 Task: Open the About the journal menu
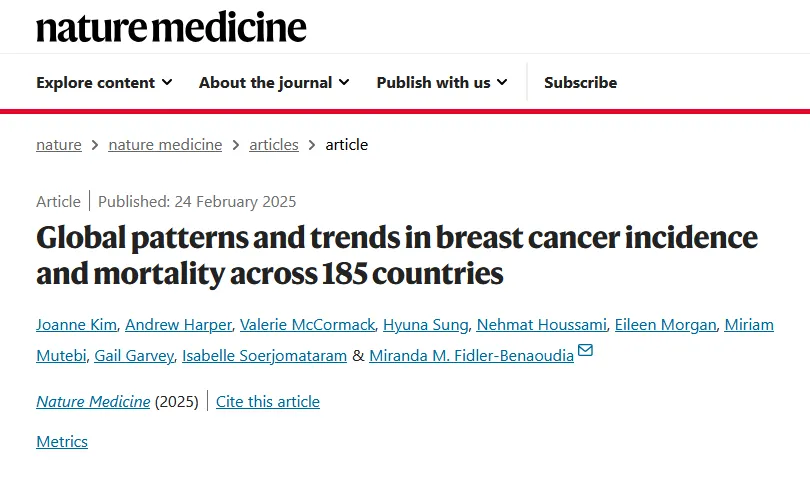tap(274, 83)
